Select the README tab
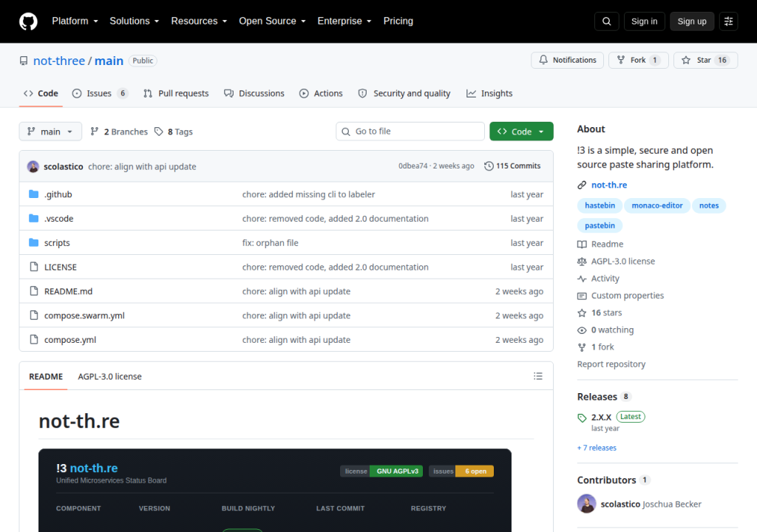 [x=46, y=377]
